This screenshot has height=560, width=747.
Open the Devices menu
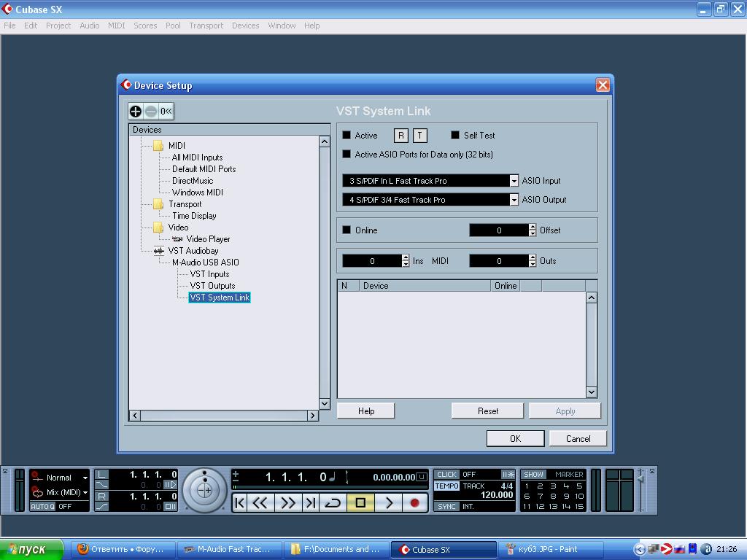(245, 26)
